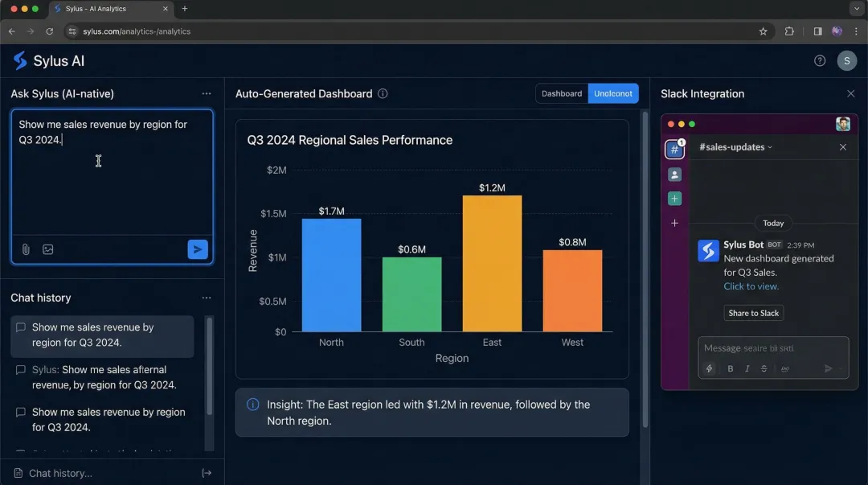
Task: Select the Unelconot tab
Action: (x=613, y=93)
